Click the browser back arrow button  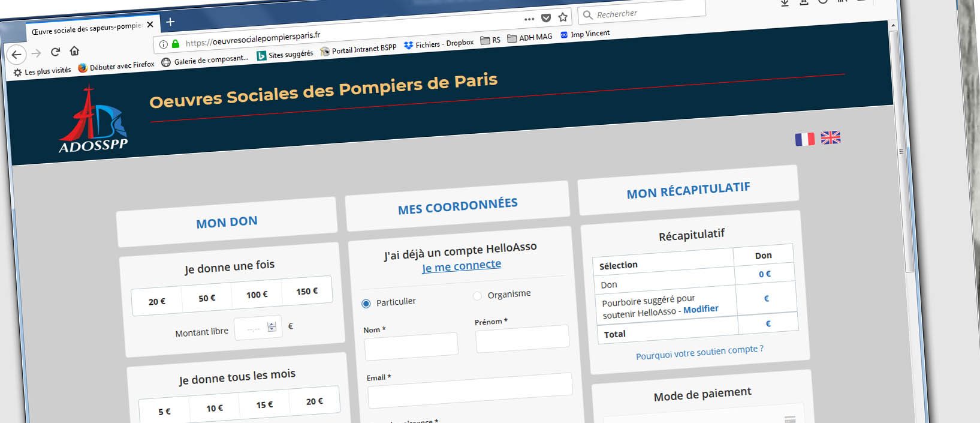16,55
